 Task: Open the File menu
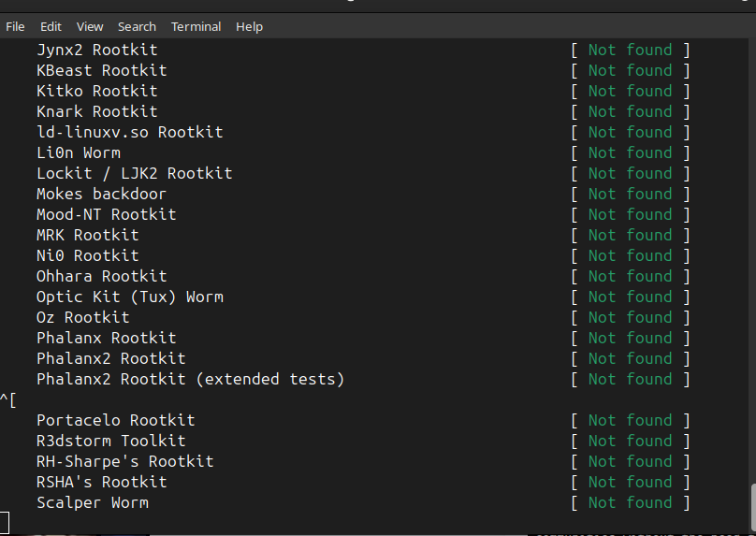15,27
